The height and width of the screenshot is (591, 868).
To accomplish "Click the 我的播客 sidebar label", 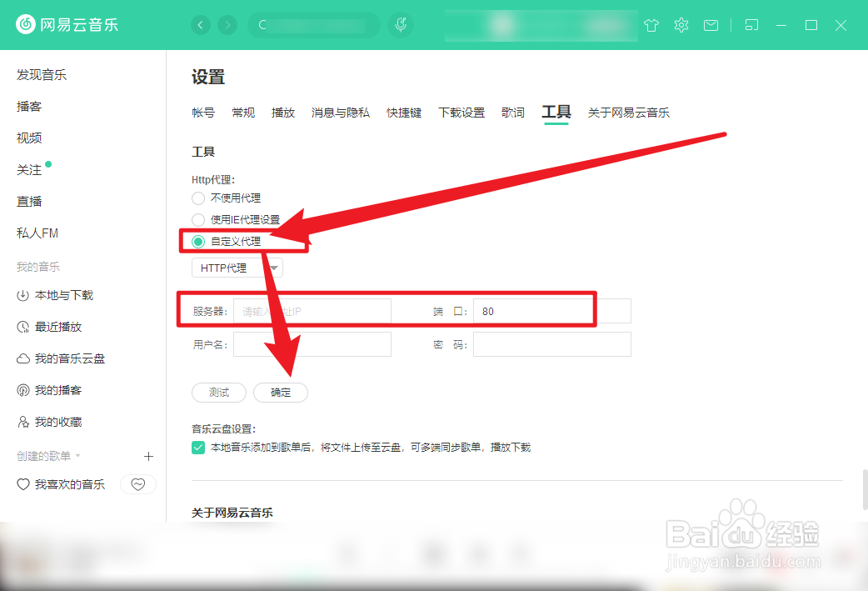I will pos(58,390).
